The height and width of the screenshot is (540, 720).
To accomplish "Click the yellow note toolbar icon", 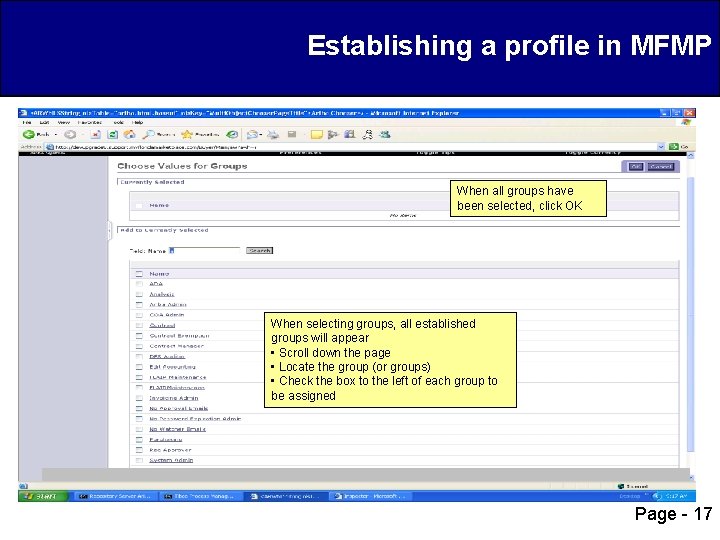I will [316, 135].
